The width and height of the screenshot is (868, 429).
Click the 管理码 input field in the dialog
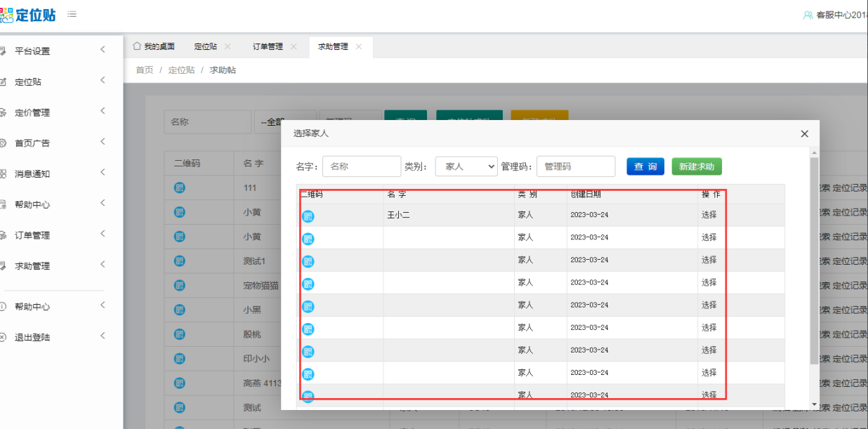(x=576, y=166)
